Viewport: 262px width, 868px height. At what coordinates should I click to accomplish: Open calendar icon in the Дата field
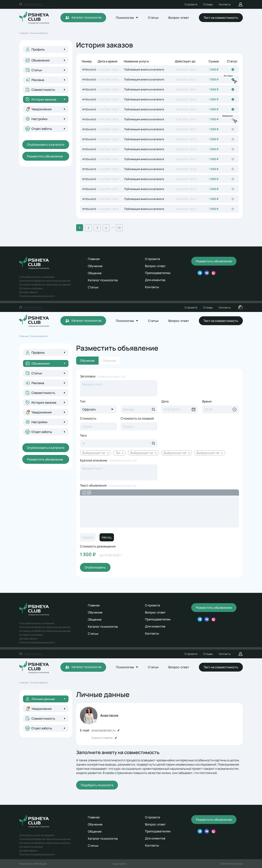194,409
